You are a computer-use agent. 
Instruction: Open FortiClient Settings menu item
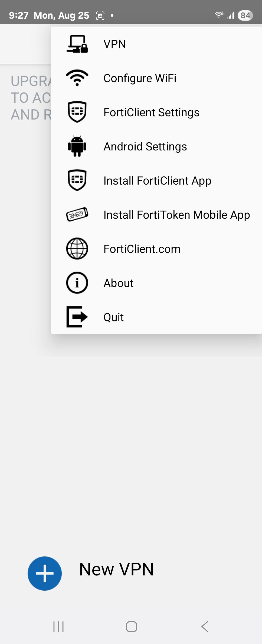[x=156, y=112]
